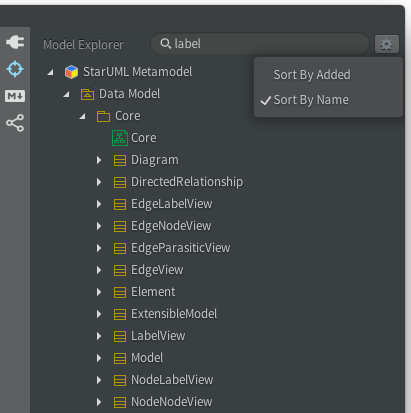
Task: Select the 'Core' package label
Action: pos(128,116)
